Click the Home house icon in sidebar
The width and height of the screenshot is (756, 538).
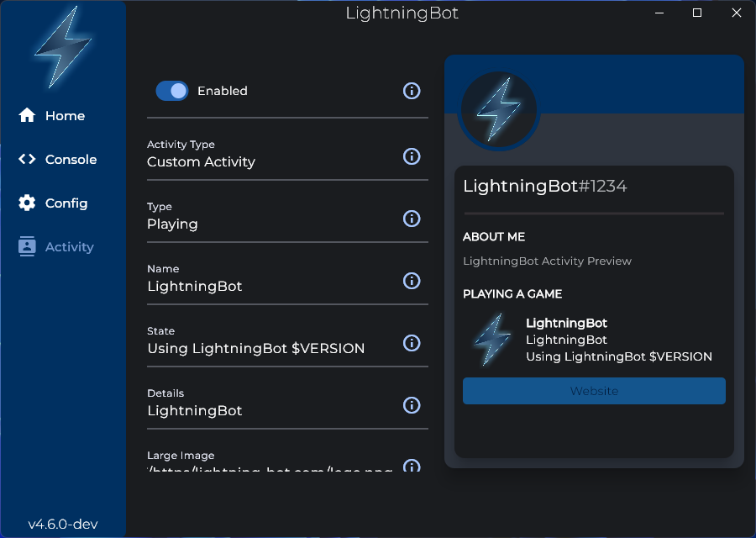tap(26, 115)
